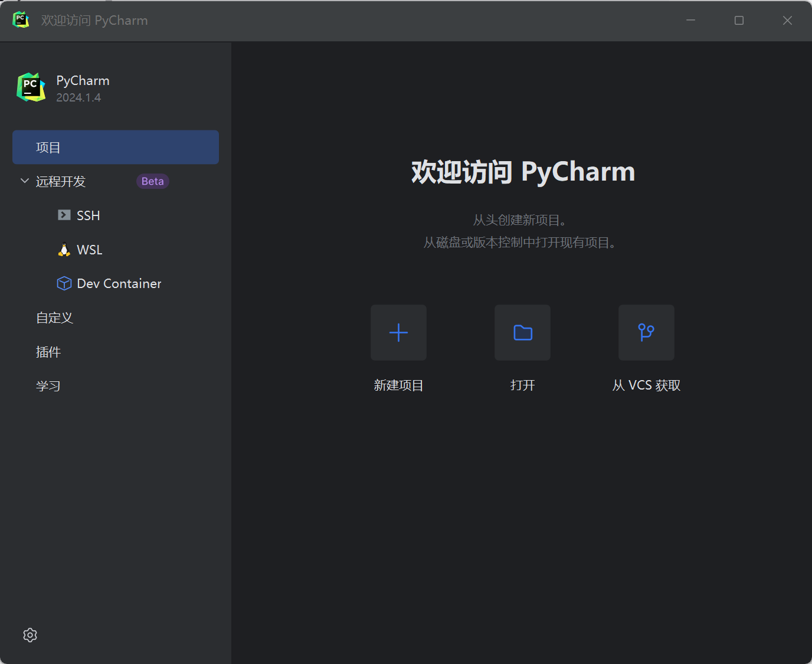Open the settings gear at the sidebar bottom
This screenshot has width=812, height=664.
coord(30,635)
